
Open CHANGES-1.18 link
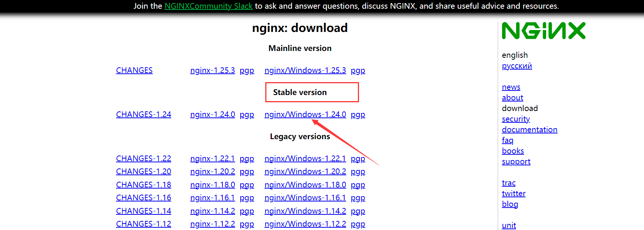[143, 185]
